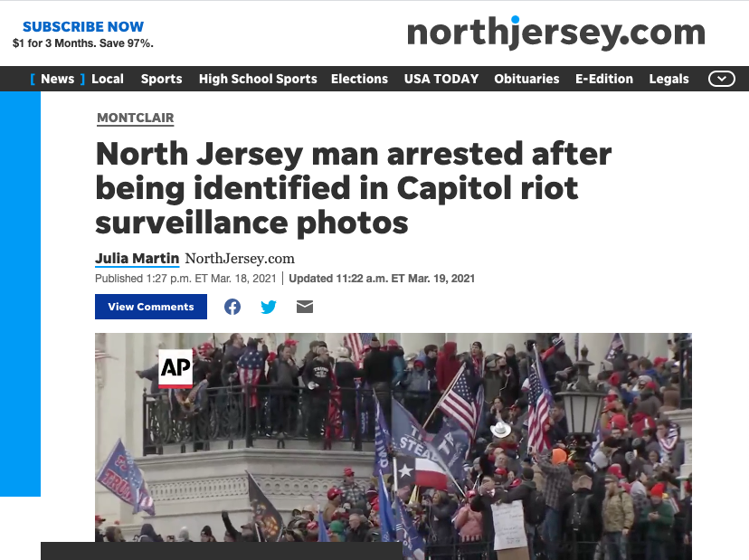Open Sports in the nav bar
The width and height of the screenshot is (749, 560).
pyautogui.click(x=161, y=79)
